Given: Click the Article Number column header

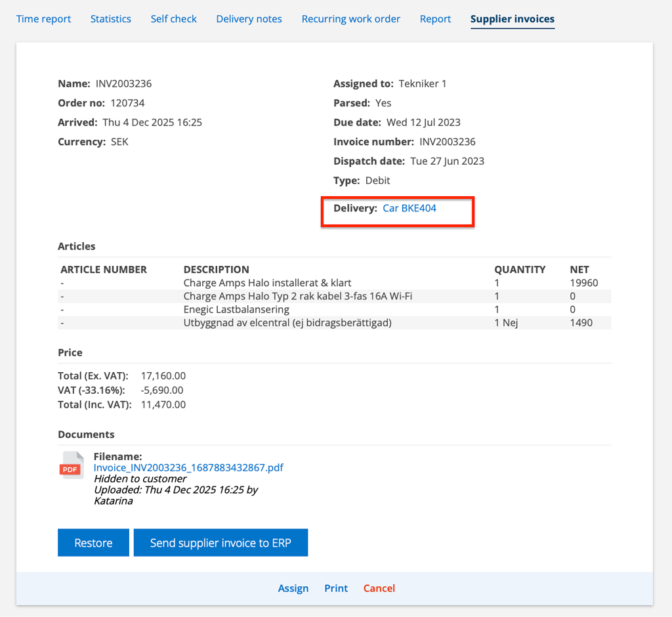Looking at the screenshot, I should 104,269.
